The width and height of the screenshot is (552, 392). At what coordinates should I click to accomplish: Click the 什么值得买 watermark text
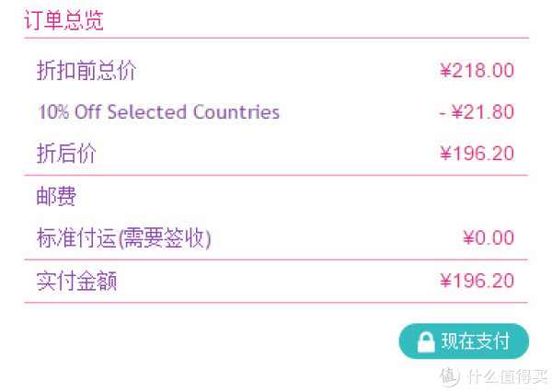[507, 376]
